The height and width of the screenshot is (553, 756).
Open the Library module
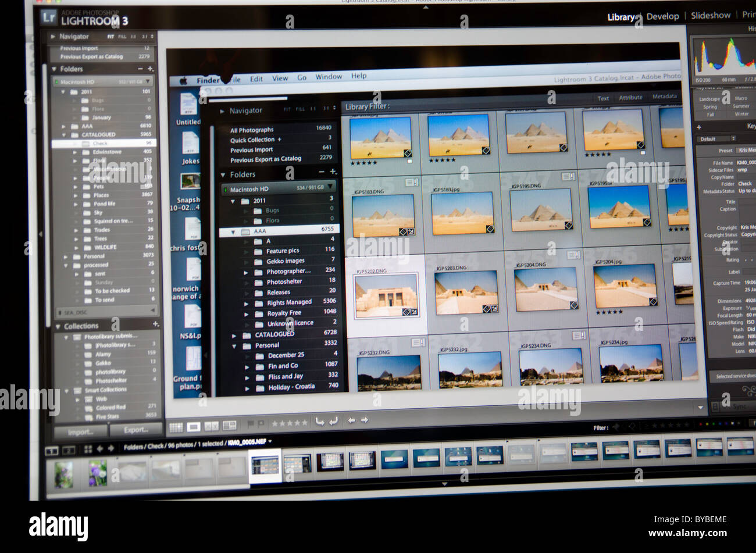pos(621,17)
